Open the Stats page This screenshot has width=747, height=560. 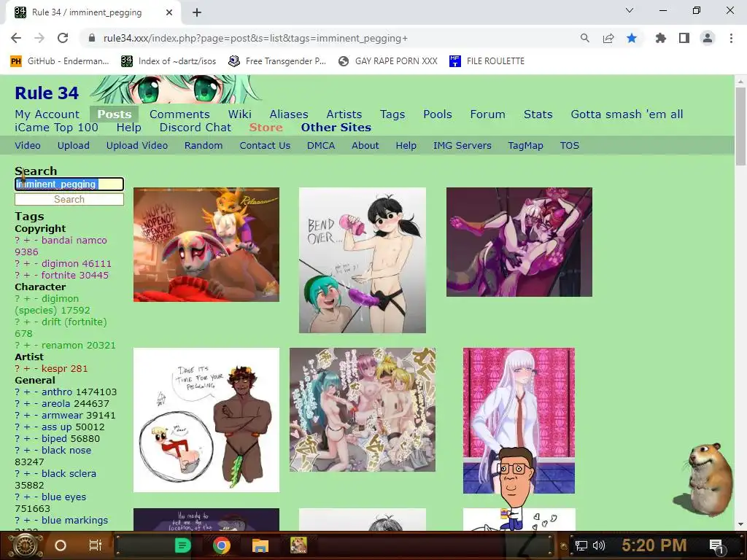[x=538, y=114]
